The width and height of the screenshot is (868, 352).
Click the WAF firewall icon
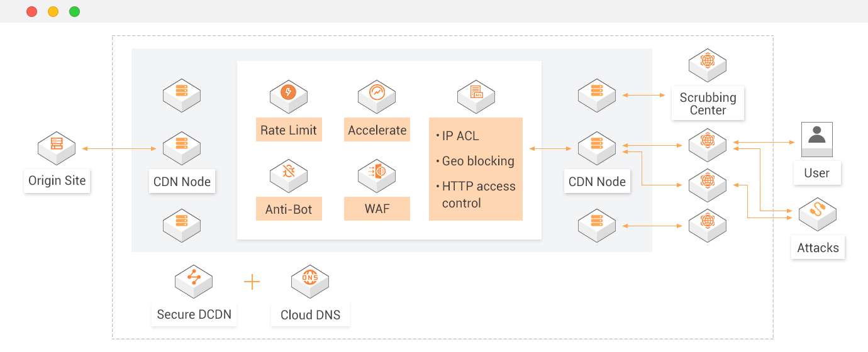tap(377, 173)
